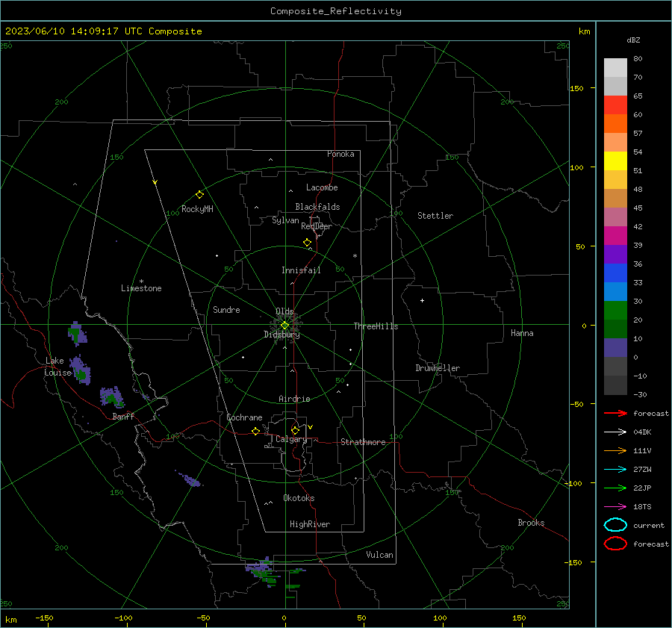Viewport: 672px width, 628px height.
Task: Click the -100 value on bottom km axis
Action: pos(123,618)
